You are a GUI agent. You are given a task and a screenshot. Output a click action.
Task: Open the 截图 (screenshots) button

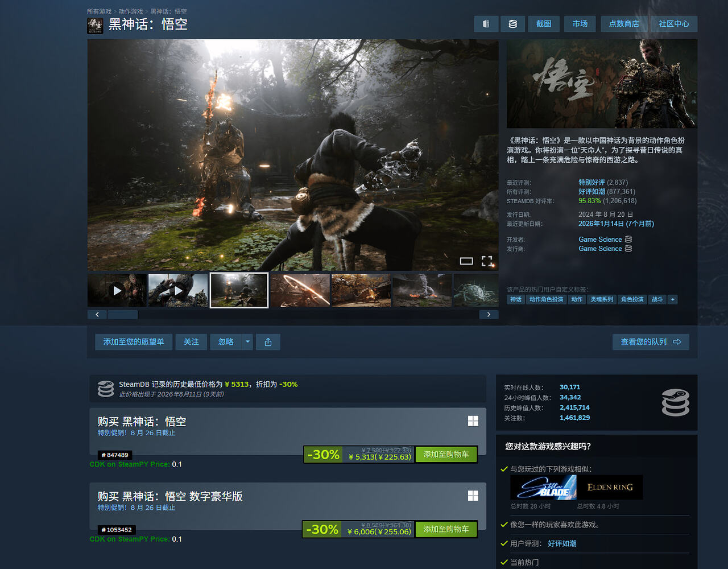pos(544,24)
